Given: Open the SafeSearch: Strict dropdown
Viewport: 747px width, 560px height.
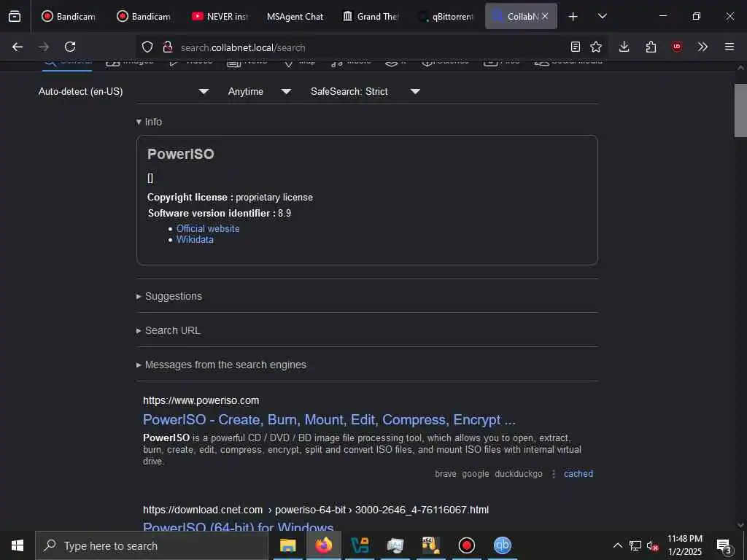Looking at the screenshot, I should [365, 91].
